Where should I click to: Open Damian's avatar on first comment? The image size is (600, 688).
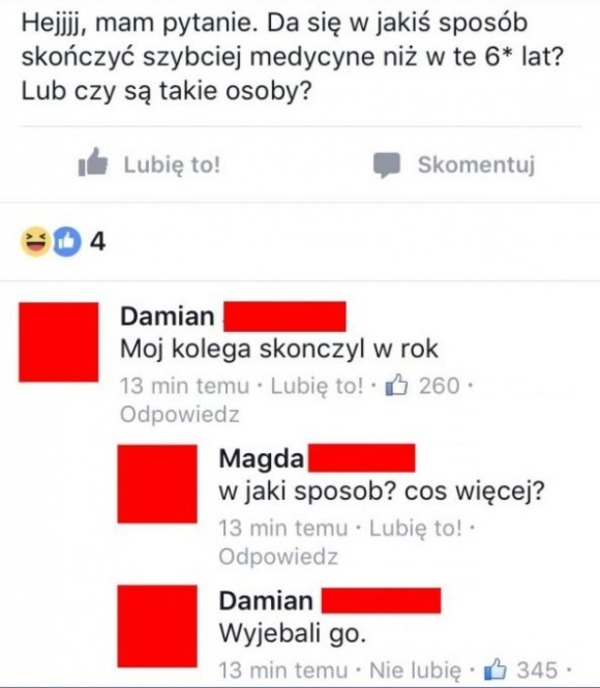tap(58, 342)
